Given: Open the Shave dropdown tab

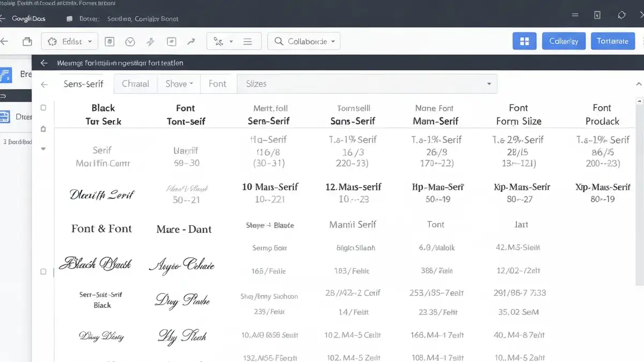Looking at the screenshot, I should pos(179,84).
